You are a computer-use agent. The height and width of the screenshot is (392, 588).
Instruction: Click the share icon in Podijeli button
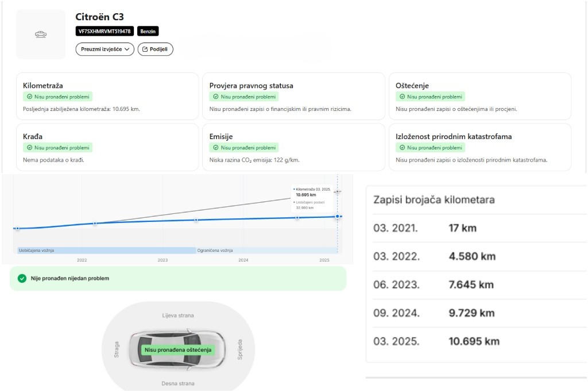tap(145, 49)
